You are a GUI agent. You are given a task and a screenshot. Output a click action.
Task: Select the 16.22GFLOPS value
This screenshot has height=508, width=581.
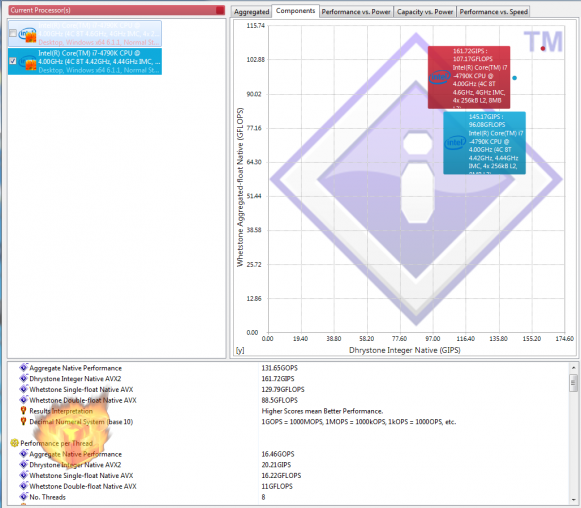[281, 475]
